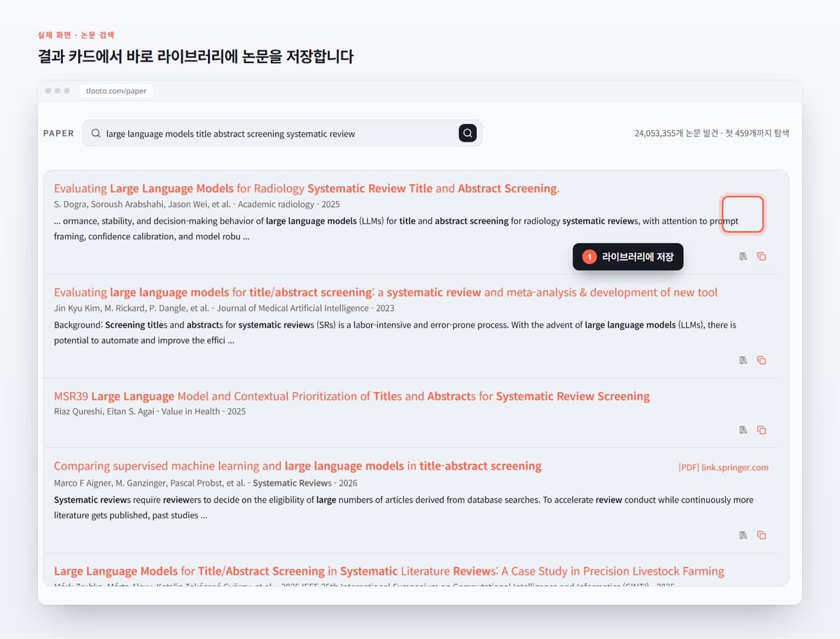840x639 pixels.
Task: Open the Precision Livestock Farming case study paper
Action: (389, 571)
